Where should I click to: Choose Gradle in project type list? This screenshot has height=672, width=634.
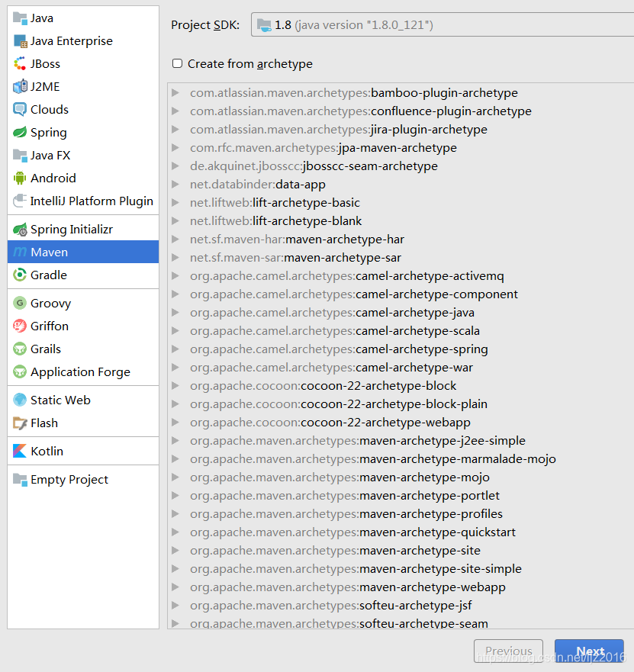click(83, 275)
